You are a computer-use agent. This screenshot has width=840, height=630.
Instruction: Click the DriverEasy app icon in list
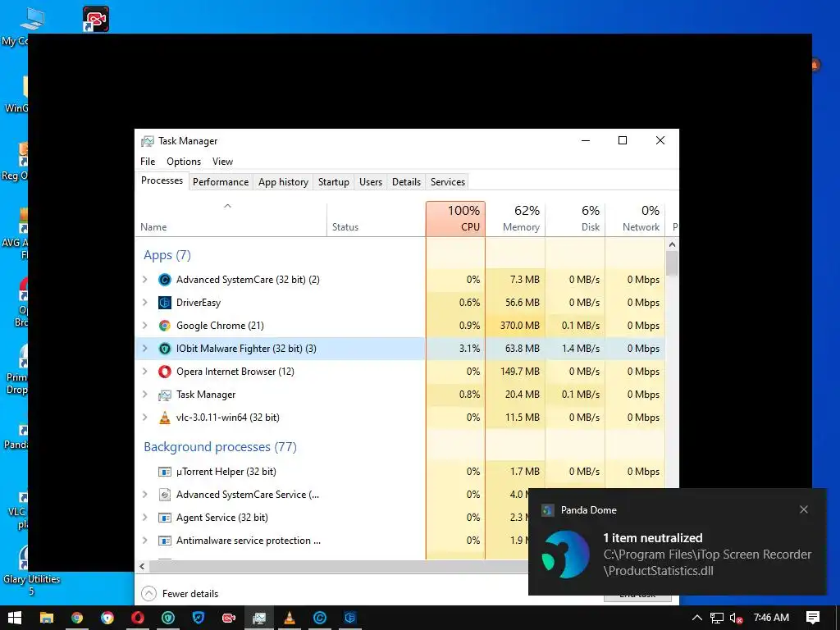(x=164, y=303)
